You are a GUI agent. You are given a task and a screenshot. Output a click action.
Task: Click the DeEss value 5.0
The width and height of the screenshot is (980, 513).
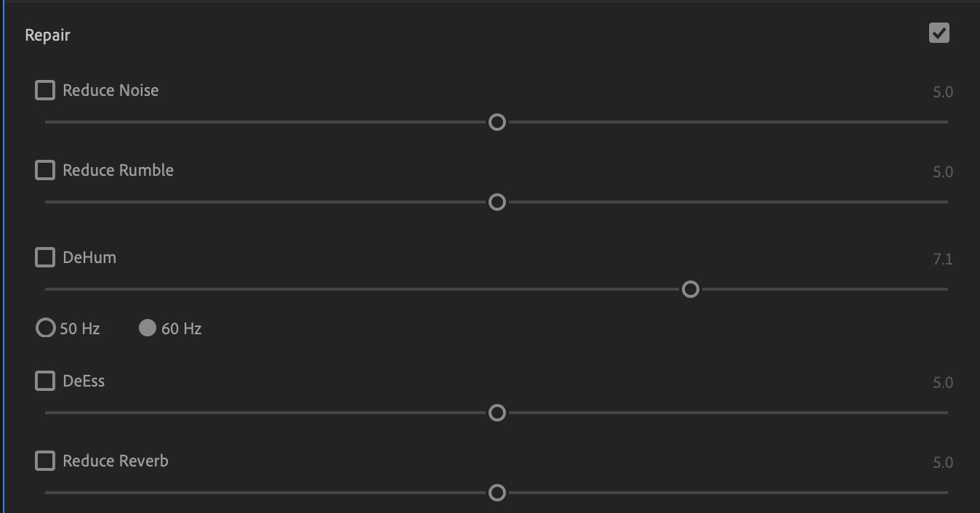pyautogui.click(x=942, y=383)
